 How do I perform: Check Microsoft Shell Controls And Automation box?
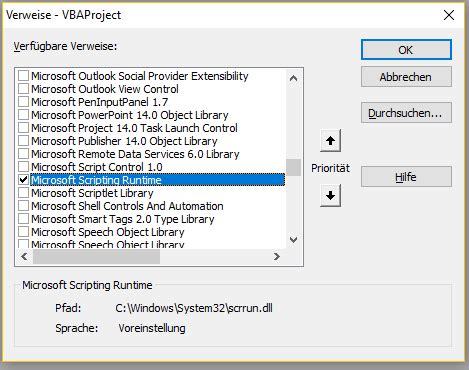(x=23, y=206)
